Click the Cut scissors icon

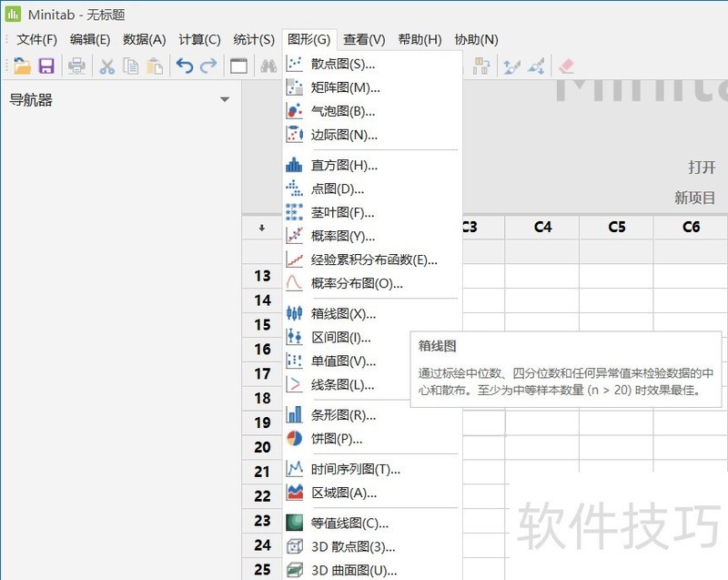tap(106, 66)
